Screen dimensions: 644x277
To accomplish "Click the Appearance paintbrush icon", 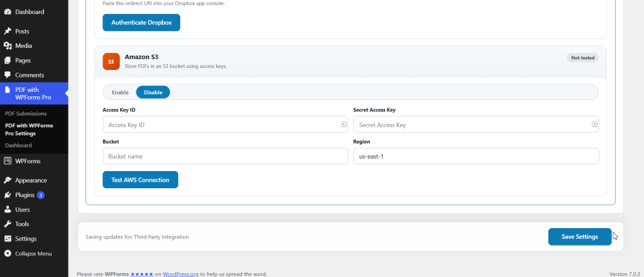I will [x=8, y=181].
